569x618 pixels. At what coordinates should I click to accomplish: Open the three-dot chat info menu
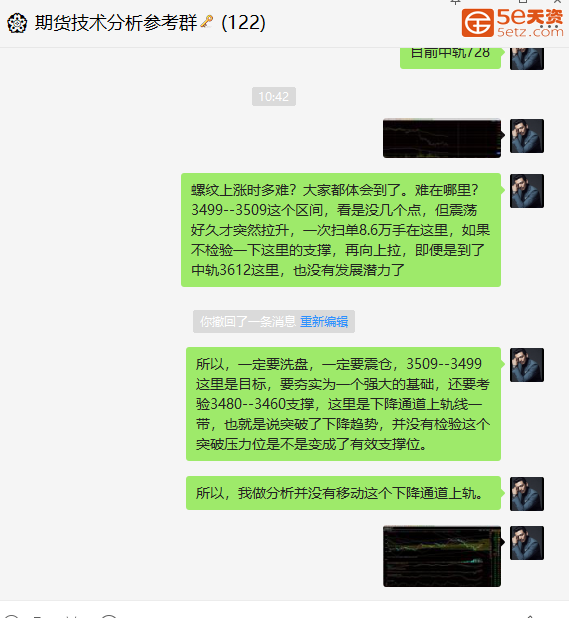click(548, 26)
